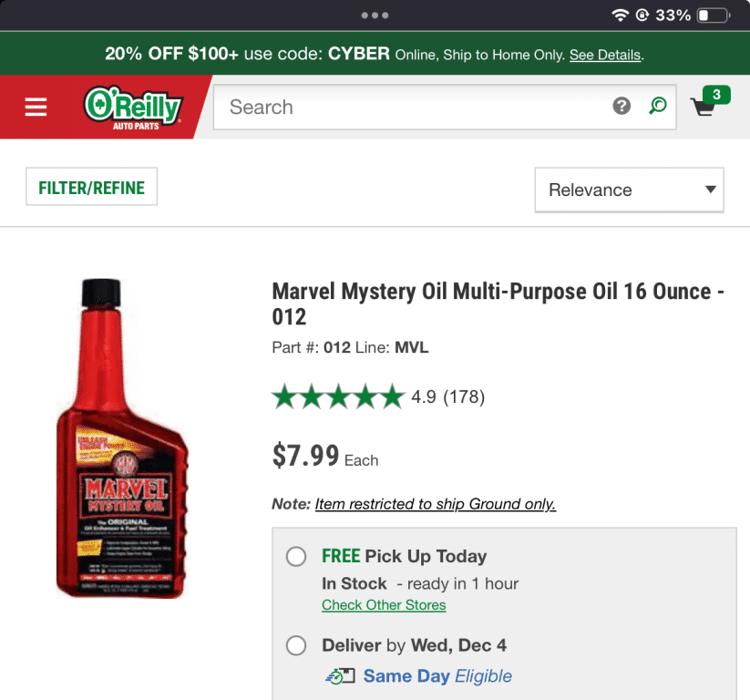The width and height of the screenshot is (750, 700).
Task: Tap the Same Day delivery truck icon
Action: click(340, 676)
